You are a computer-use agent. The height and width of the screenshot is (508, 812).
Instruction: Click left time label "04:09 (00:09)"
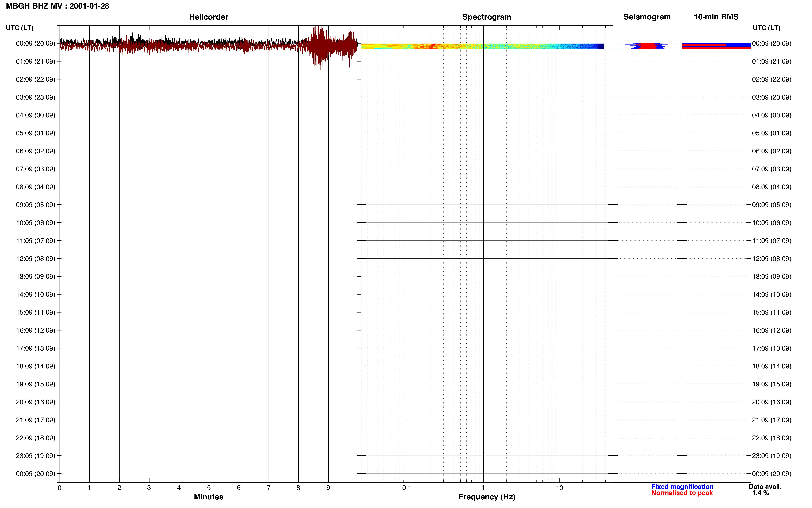tap(35, 115)
